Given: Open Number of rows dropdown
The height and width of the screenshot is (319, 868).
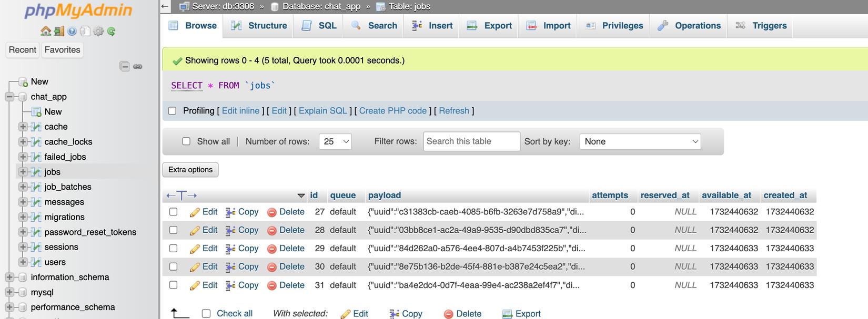Looking at the screenshot, I should [x=335, y=141].
